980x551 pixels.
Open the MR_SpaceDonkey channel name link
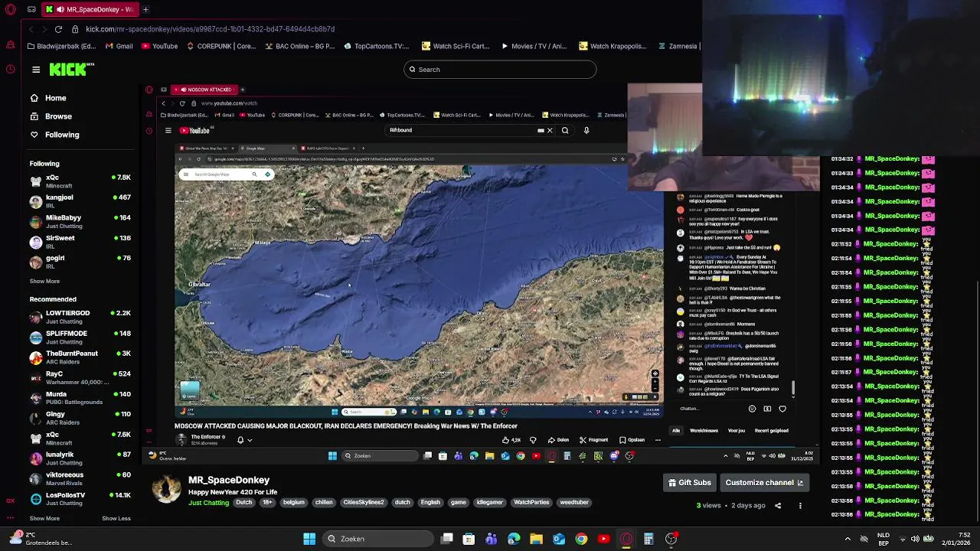pyautogui.click(x=229, y=480)
